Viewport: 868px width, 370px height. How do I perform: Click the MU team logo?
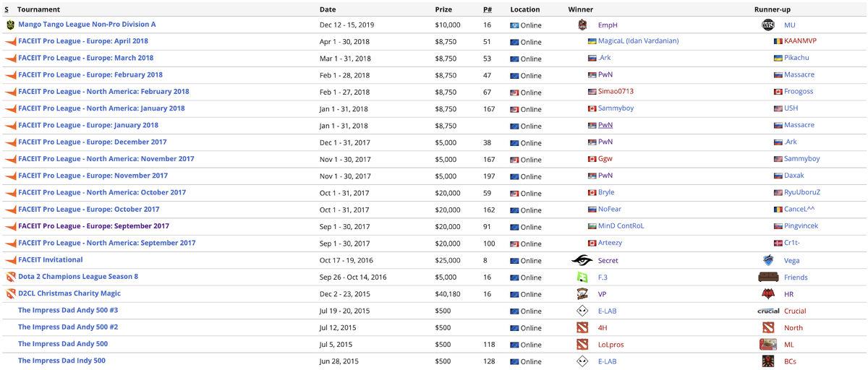tap(768, 25)
